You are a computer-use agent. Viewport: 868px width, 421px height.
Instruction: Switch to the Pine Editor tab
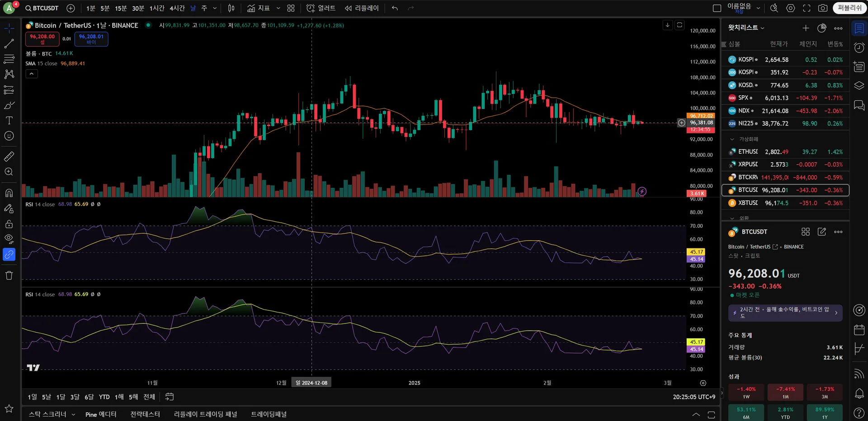tap(101, 414)
